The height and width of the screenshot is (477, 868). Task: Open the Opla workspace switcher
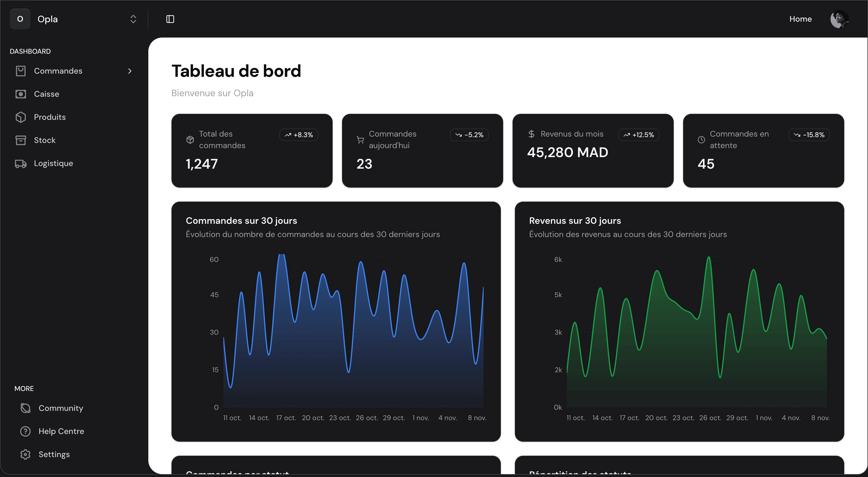point(133,19)
